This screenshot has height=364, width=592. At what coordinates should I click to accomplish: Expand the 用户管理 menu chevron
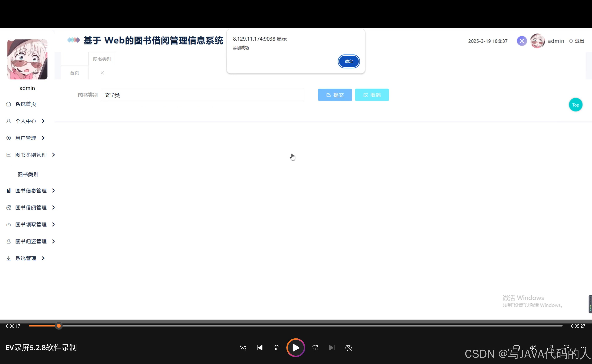tap(43, 138)
